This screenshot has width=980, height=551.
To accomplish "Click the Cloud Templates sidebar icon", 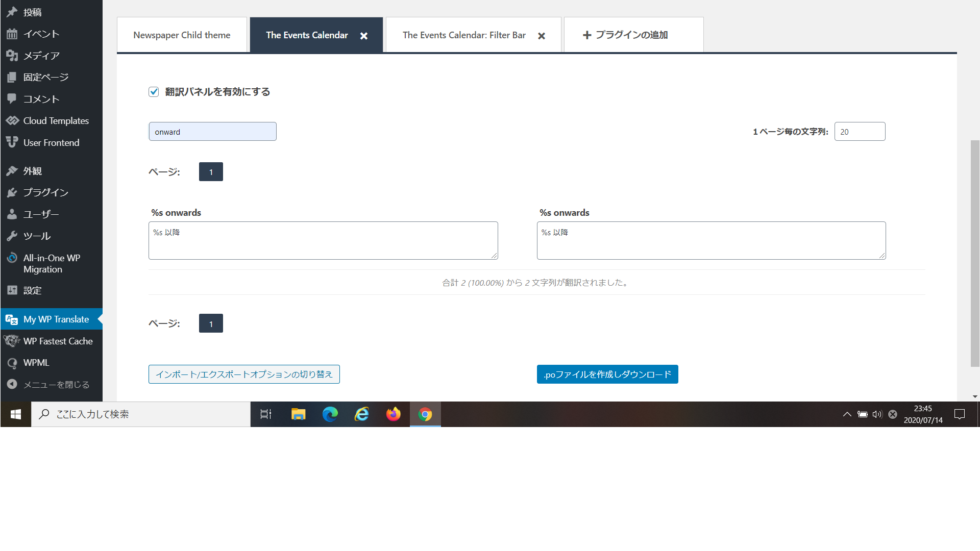I will click(11, 120).
